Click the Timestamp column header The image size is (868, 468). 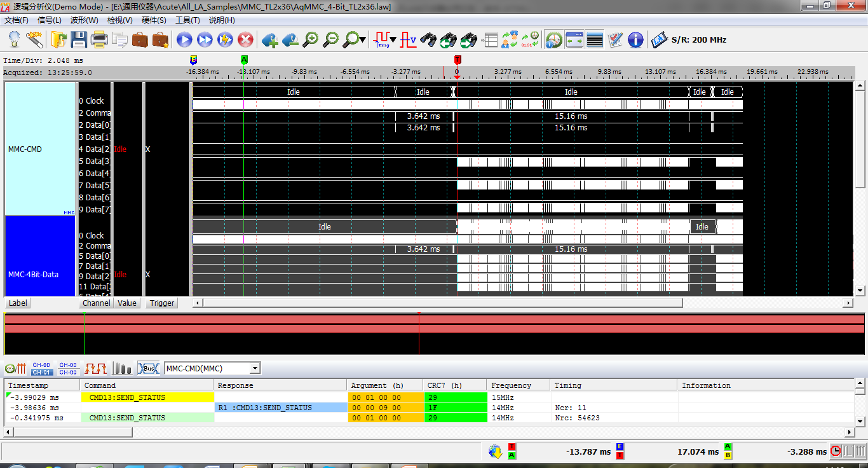[x=43, y=385]
